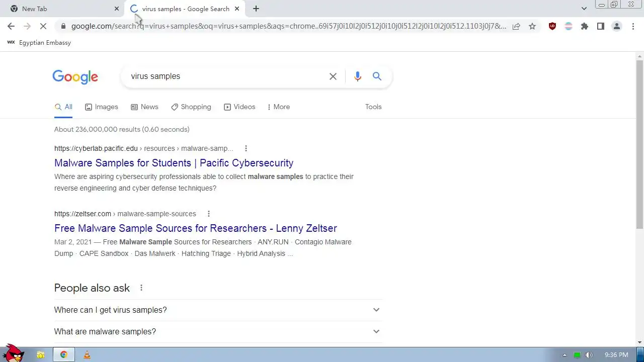This screenshot has width=644, height=362.
Task: Switch to Shopping results
Action: click(x=191, y=107)
